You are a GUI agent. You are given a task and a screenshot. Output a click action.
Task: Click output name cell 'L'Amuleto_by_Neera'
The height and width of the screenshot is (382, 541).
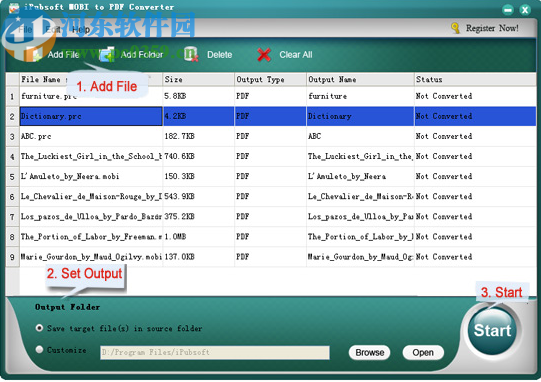pos(360,176)
